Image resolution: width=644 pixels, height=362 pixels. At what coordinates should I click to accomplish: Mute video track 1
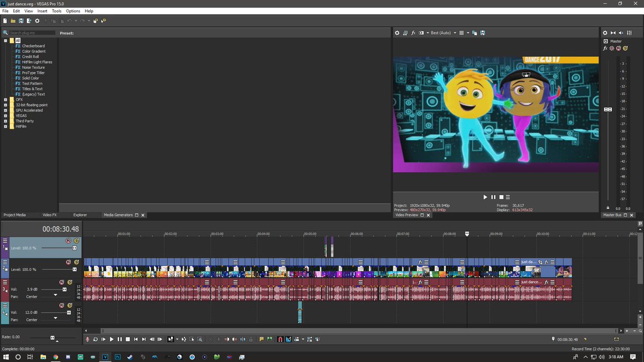point(68,241)
